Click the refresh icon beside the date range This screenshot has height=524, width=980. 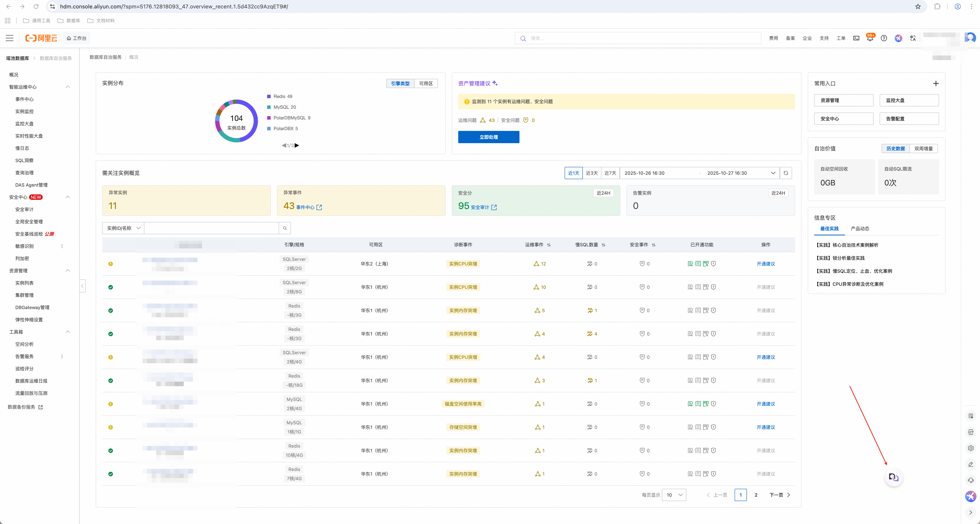[786, 173]
